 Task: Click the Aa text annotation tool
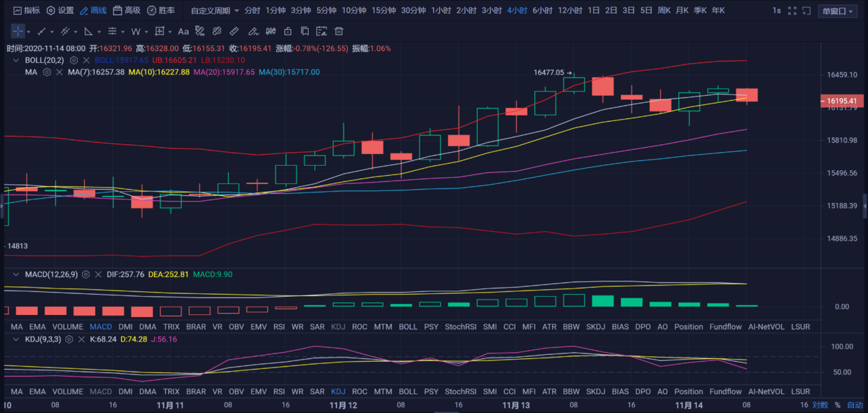(183, 31)
